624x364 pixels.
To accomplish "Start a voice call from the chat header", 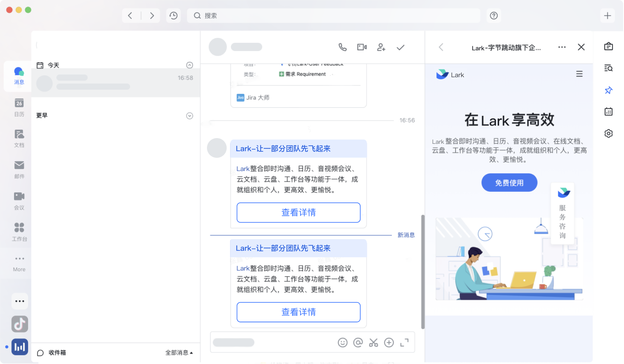I will pos(342,47).
